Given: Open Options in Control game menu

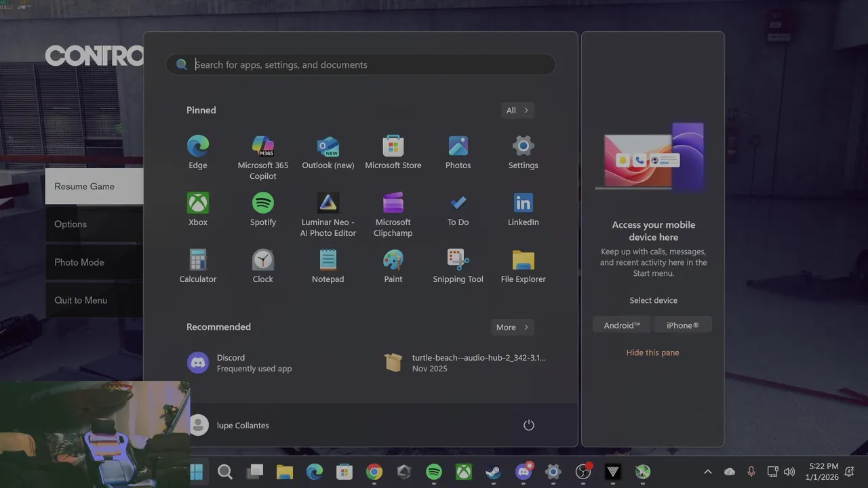Looking at the screenshot, I should click(x=94, y=224).
